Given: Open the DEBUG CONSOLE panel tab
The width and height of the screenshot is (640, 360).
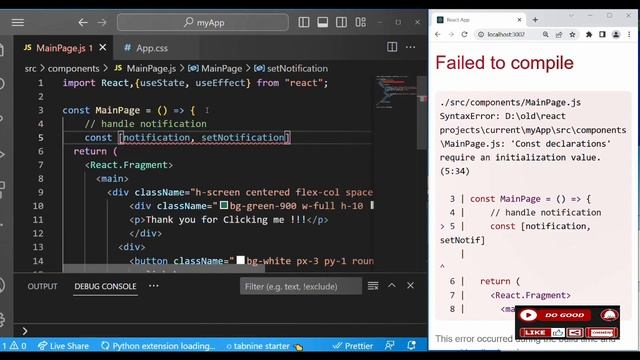Looking at the screenshot, I should [105, 286].
